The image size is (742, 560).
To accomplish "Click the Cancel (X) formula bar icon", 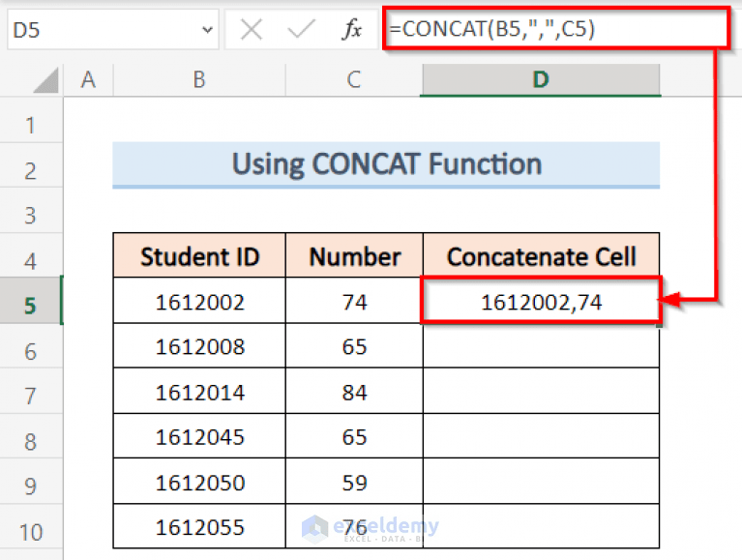I will coord(251,30).
